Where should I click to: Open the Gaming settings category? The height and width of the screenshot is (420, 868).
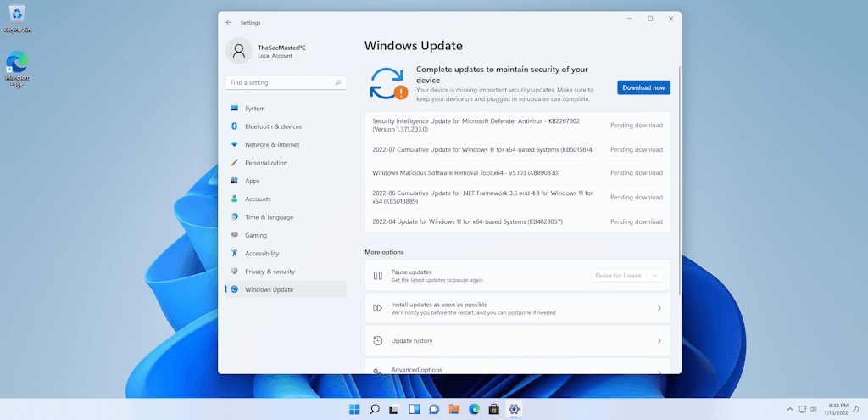point(286,235)
